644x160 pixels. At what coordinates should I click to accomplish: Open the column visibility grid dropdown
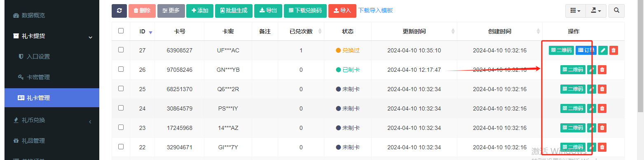pos(575,11)
